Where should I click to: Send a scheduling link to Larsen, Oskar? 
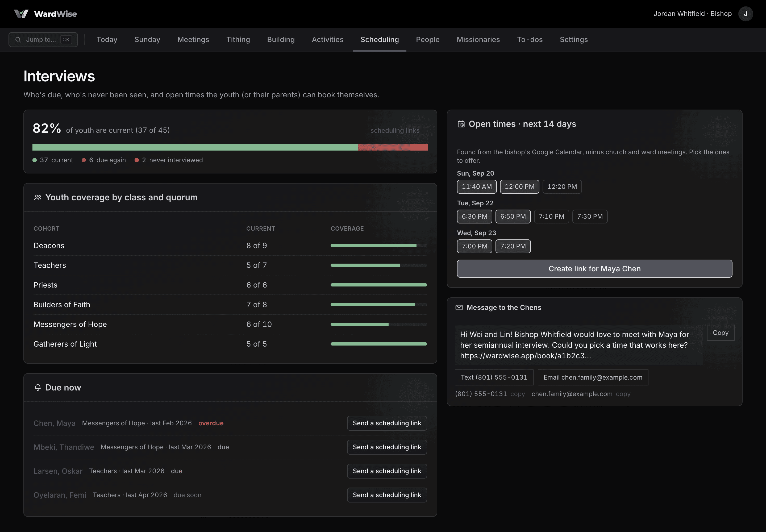387,471
